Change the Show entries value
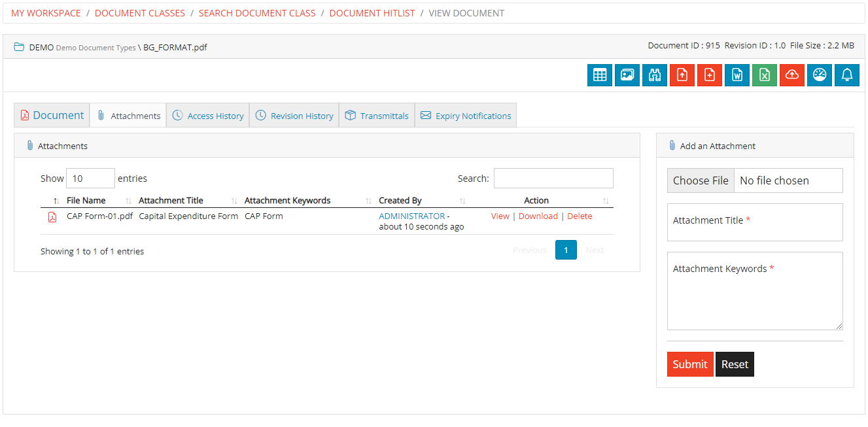868x427 pixels. pos(90,178)
